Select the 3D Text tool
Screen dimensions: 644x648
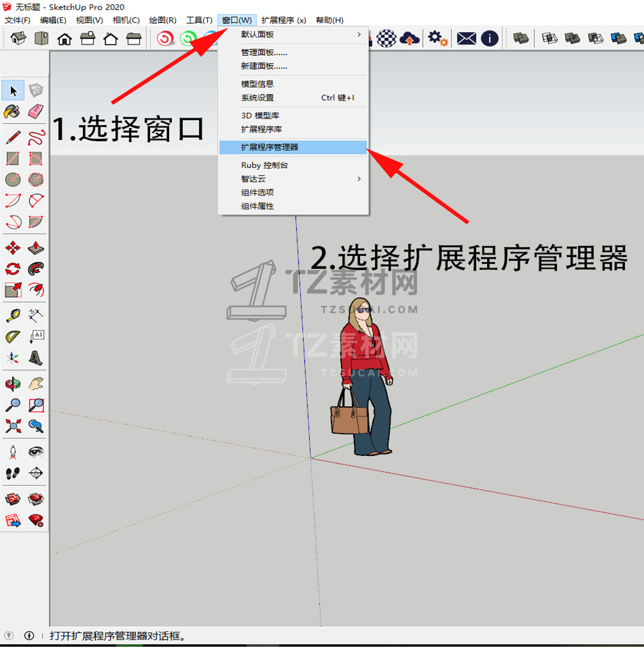point(36,358)
